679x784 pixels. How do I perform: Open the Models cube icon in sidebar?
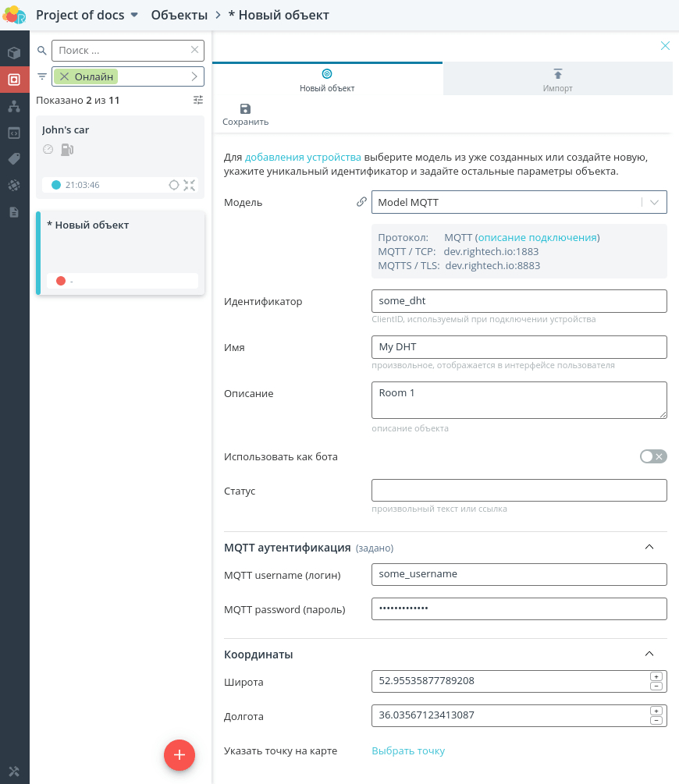14,52
